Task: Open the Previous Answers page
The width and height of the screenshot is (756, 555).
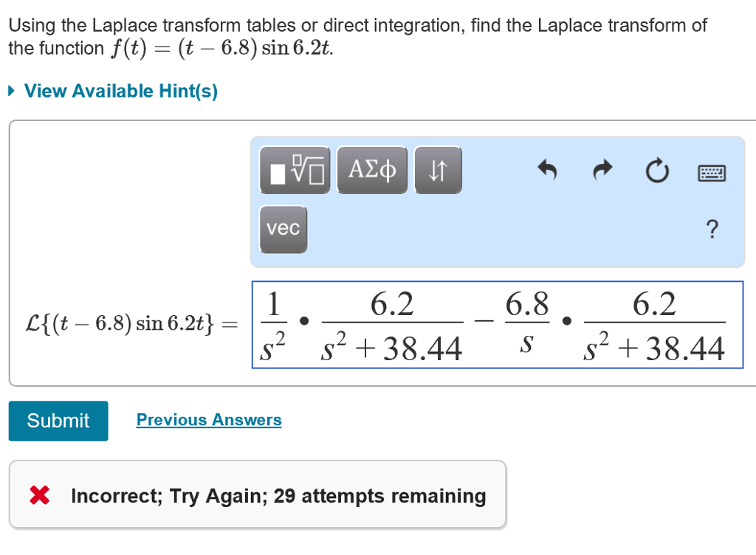Action: coord(208,419)
